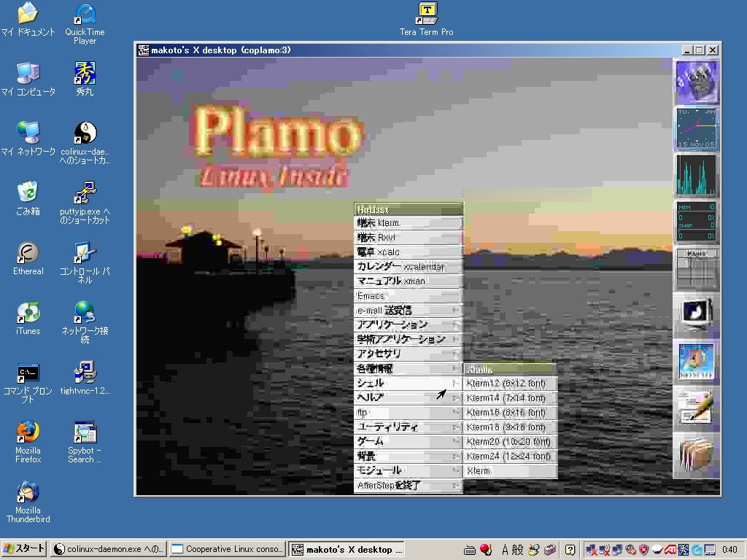Click the AfterStep clock applet in Wharf
Viewport: 747px width, 560px height.
697,128
